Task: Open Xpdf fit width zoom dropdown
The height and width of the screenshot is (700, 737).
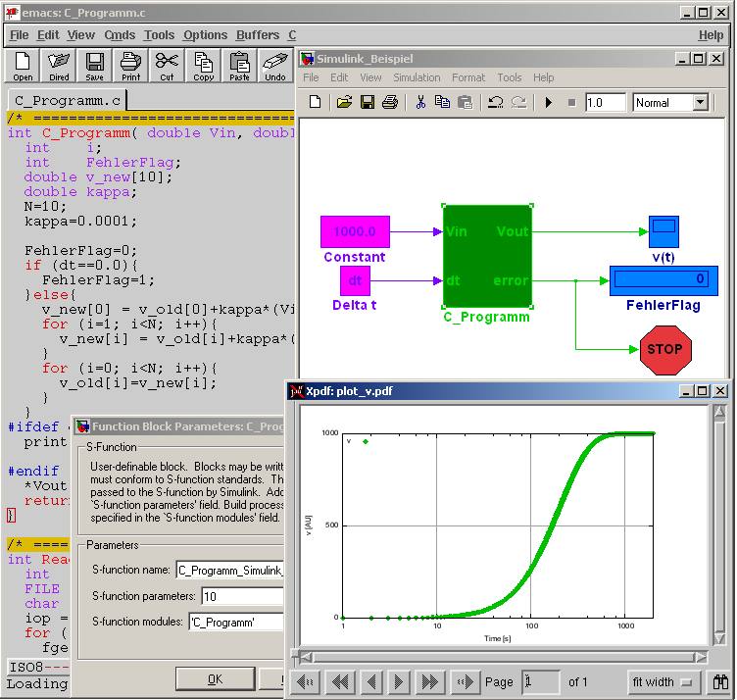Action: click(x=663, y=681)
